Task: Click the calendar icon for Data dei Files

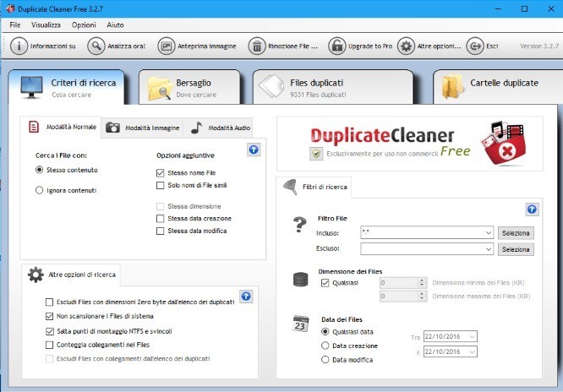Action: (301, 324)
